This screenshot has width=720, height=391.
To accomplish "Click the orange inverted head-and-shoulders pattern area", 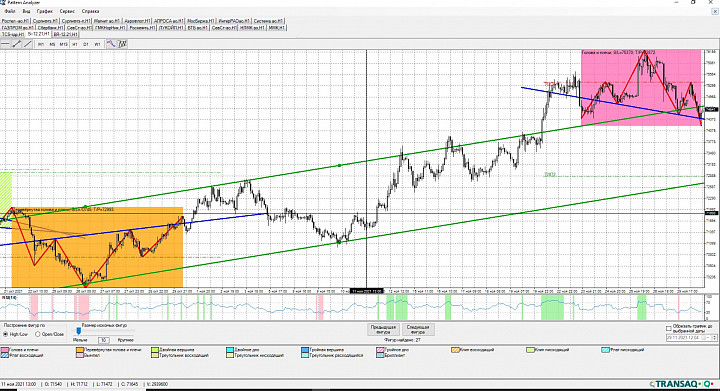I will [x=97, y=247].
